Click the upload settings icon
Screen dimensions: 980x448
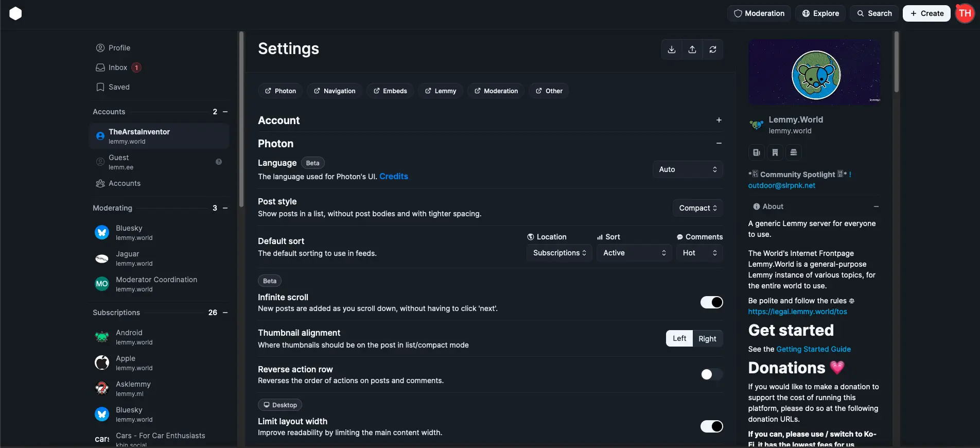point(692,49)
